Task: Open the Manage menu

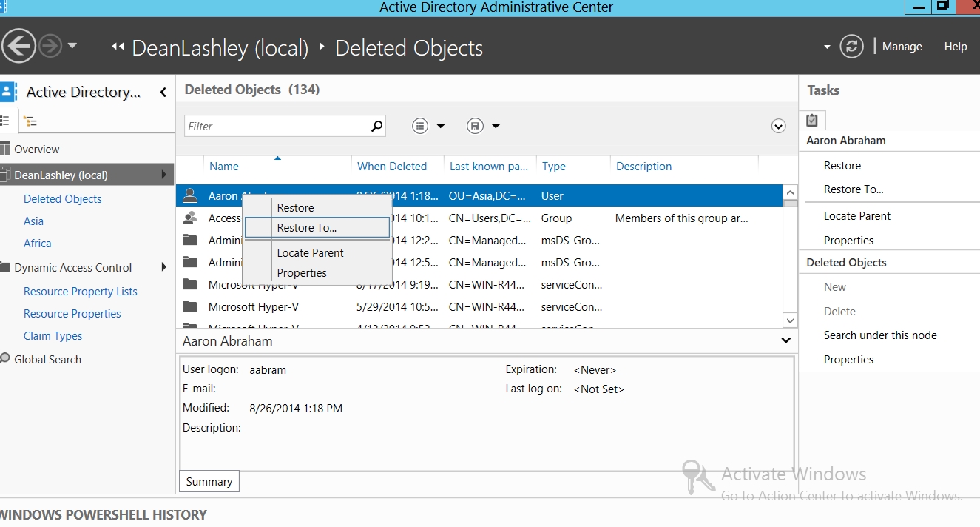Action: (x=902, y=47)
